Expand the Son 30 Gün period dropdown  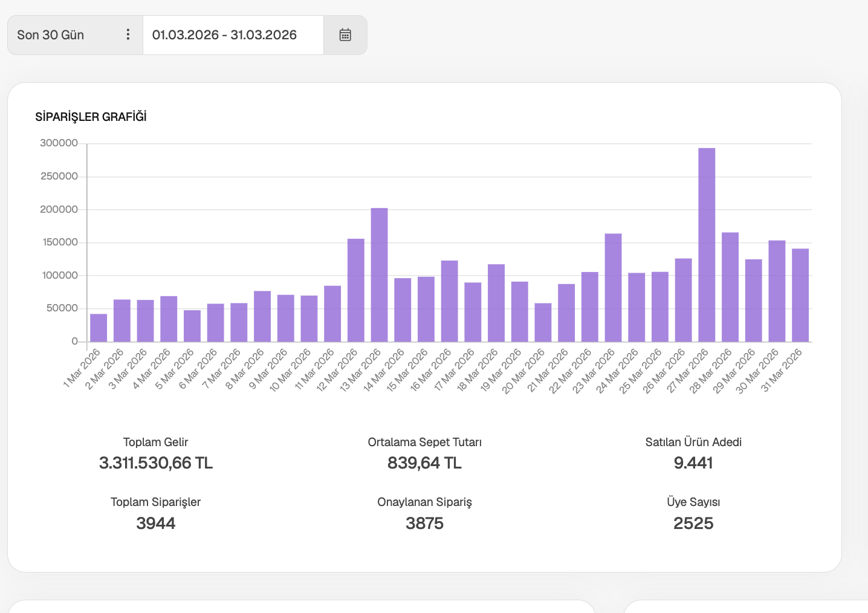[x=75, y=35]
